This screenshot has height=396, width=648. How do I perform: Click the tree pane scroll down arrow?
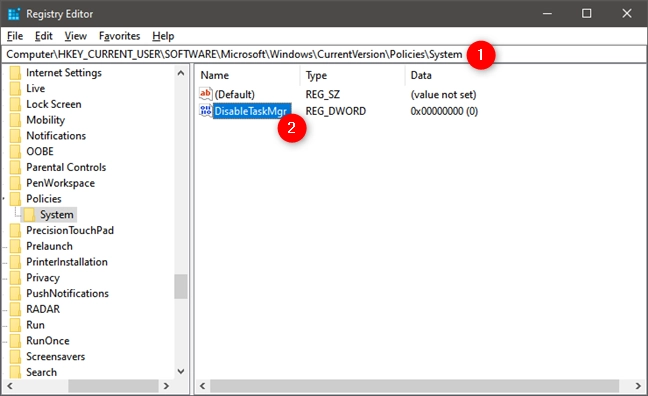click(x=181, y=371)
